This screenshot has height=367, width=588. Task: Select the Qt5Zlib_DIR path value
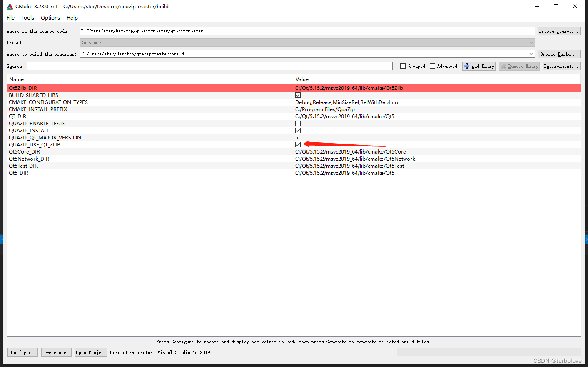pos(349,88)
